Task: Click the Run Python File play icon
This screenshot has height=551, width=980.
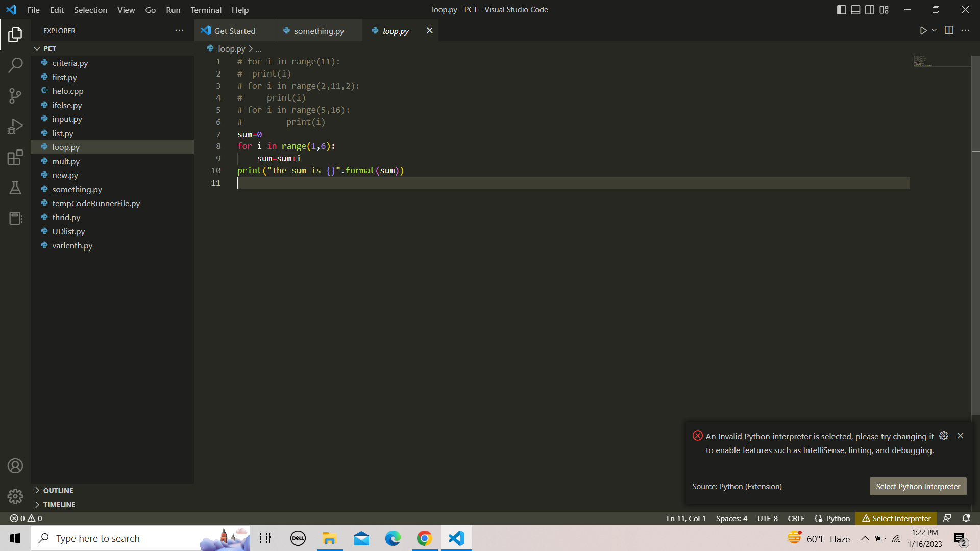Action: 923,31
